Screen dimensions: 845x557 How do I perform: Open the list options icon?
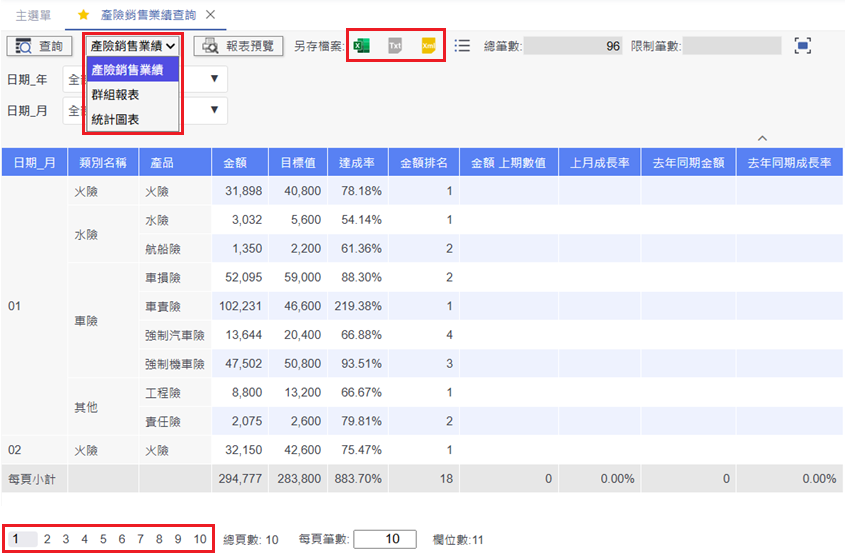tap(462, 46)
